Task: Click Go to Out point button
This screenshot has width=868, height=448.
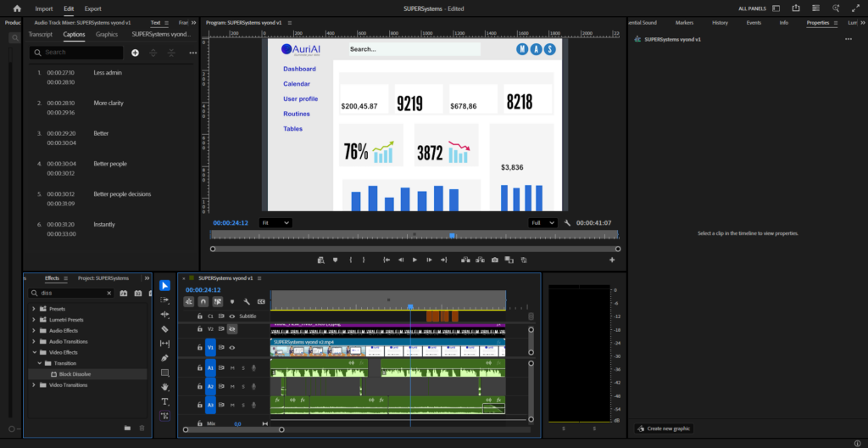Action: point(443,260)
